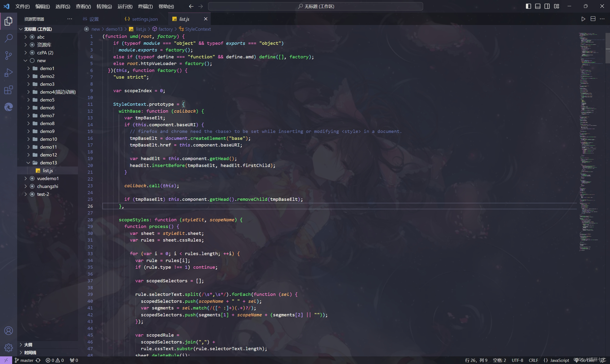Click the Run code play button

coord(583,19)
